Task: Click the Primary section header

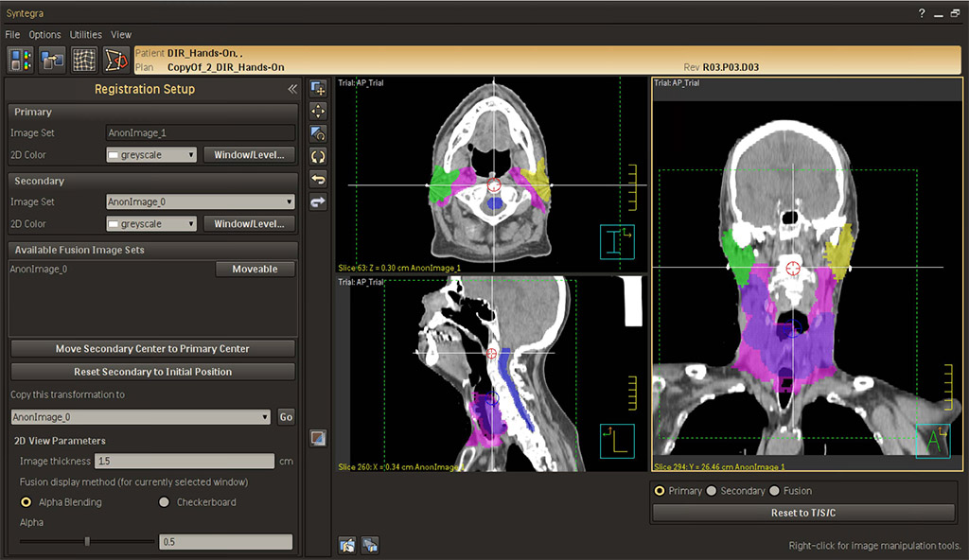Action: coord(152,112)
